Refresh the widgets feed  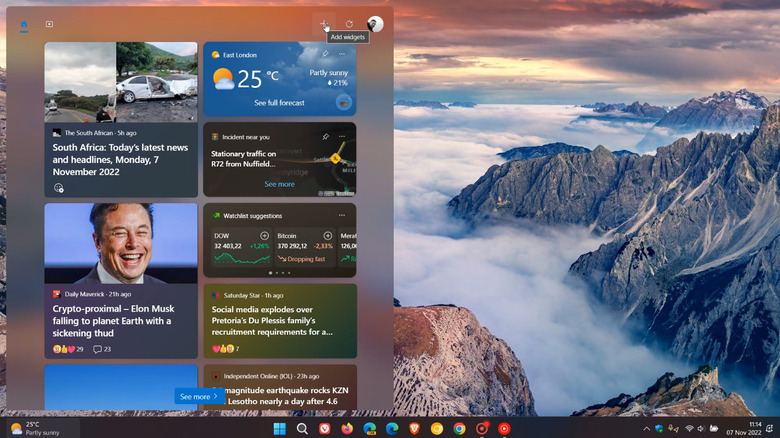point(349,24)
